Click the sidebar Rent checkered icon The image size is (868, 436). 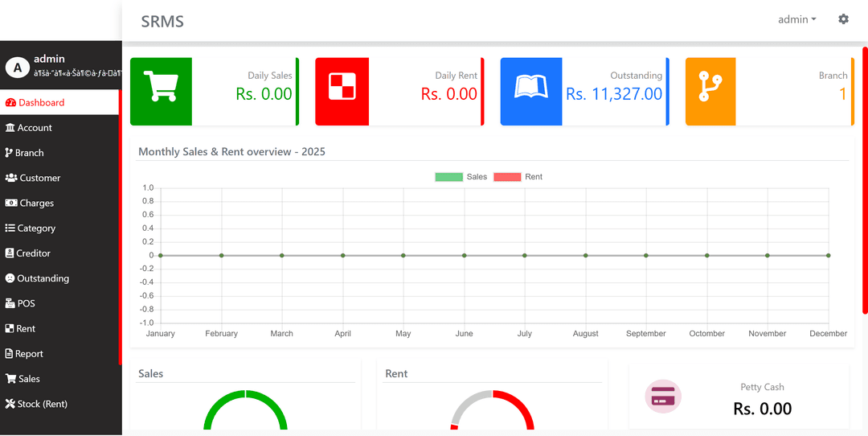coord(10,328)
